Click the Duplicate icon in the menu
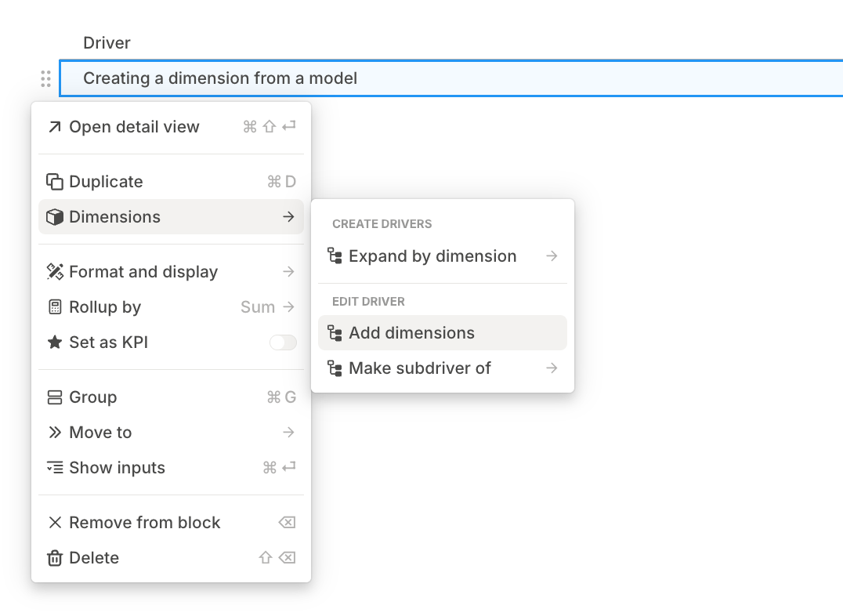 (54, 181)
